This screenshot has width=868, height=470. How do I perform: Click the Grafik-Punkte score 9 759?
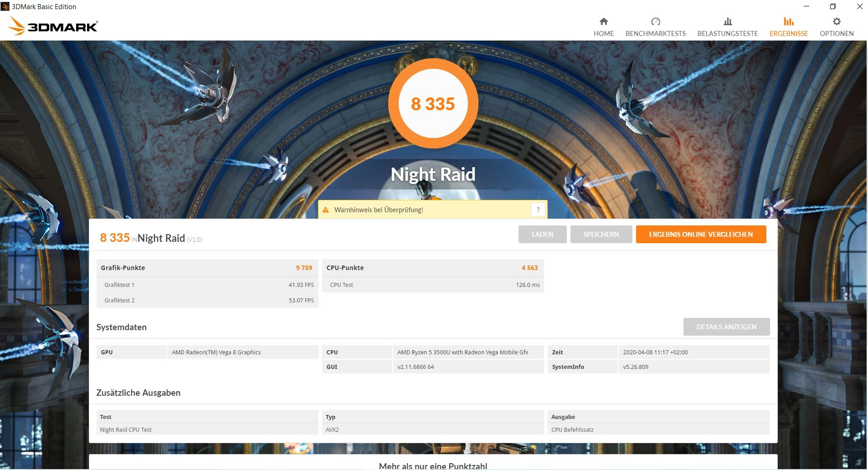coord(304,268)
